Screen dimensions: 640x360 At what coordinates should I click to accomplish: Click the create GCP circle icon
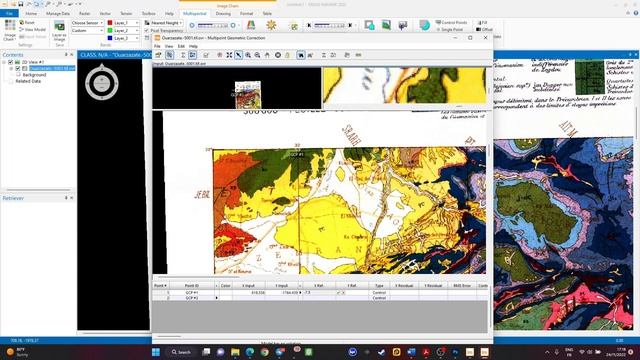point(278,55)
